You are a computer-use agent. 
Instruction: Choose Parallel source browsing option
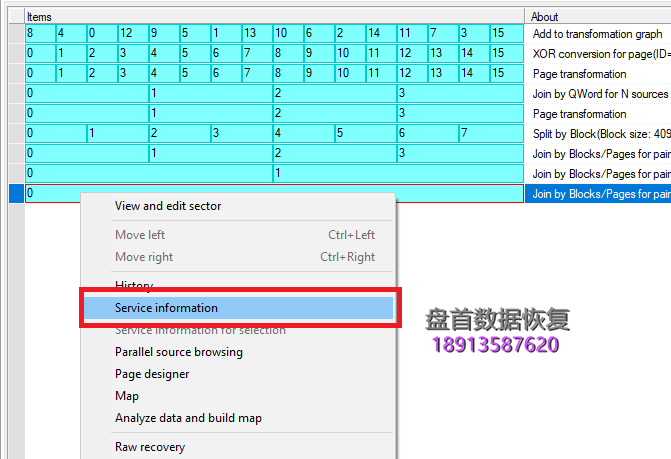pyautogui.click(x=178, y=352)
